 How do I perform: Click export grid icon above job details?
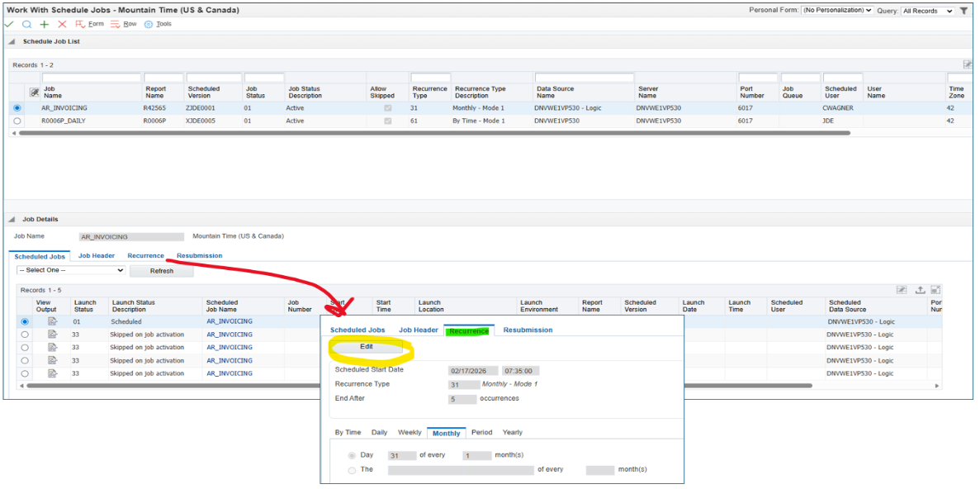(919, 290)
